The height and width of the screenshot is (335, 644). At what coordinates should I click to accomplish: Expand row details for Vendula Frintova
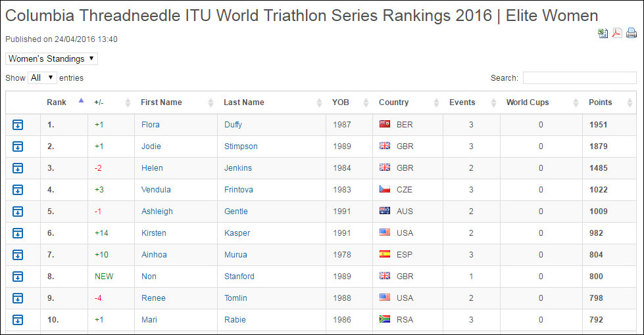pyautogui.click(x=18, y=190)
